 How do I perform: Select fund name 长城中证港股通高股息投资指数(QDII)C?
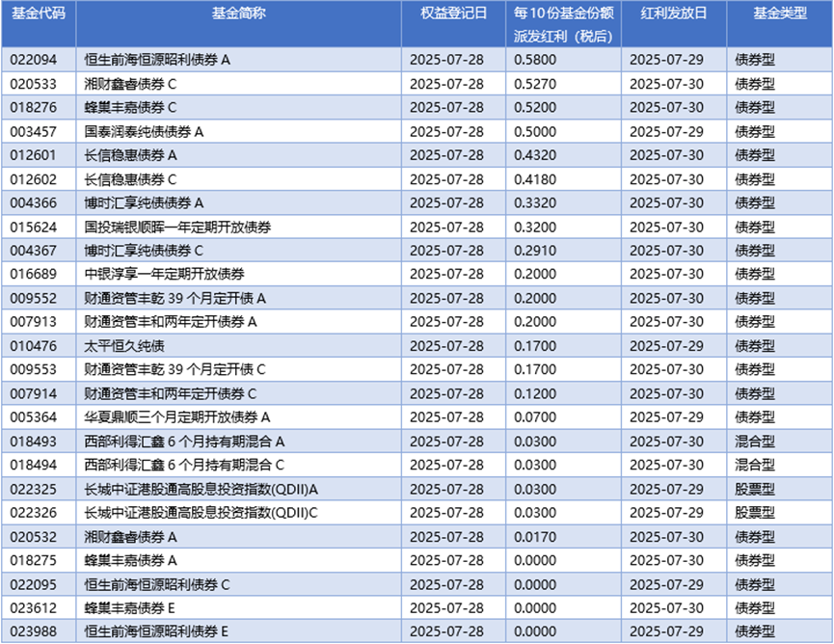pos(202,514)
